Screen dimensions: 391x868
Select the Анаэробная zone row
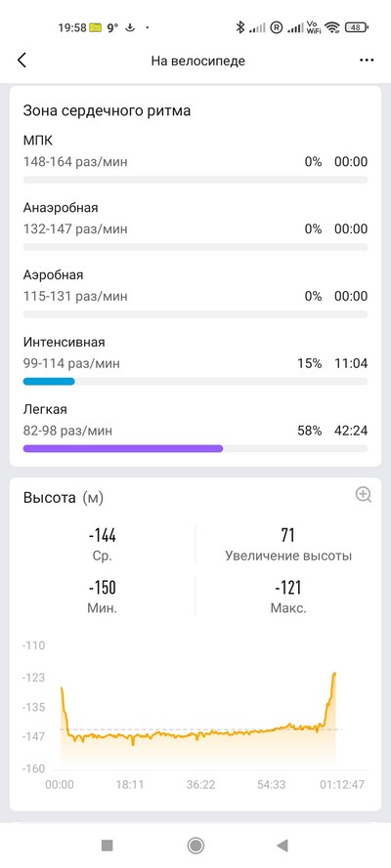coord(195,228)
